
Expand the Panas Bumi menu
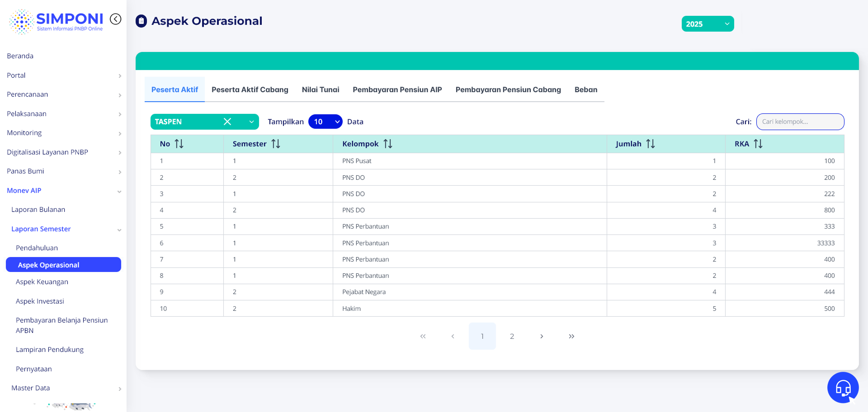coord(63,171)
